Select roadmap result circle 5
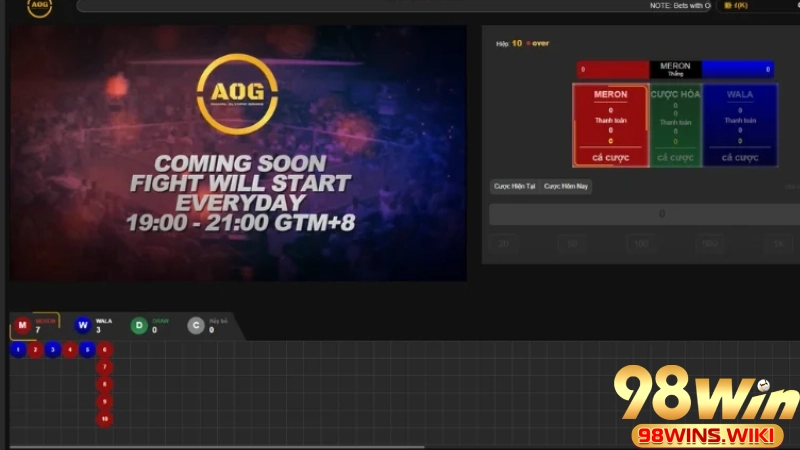 [87, 349]
